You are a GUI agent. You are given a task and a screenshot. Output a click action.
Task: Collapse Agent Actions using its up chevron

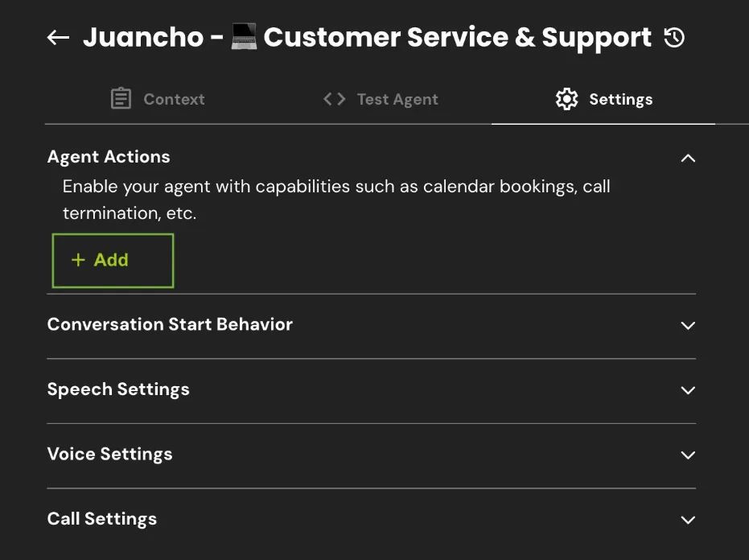click(x=688, y=158)
